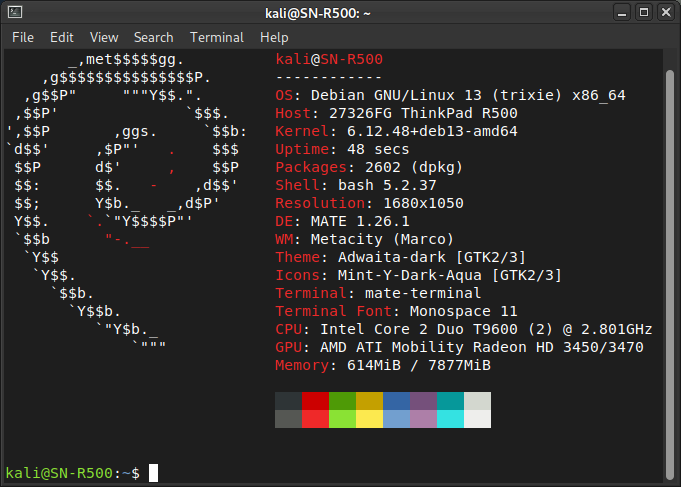Click the CPU line in neofetch output
This screenshot has height=487, width=681.
pos(463,329)
